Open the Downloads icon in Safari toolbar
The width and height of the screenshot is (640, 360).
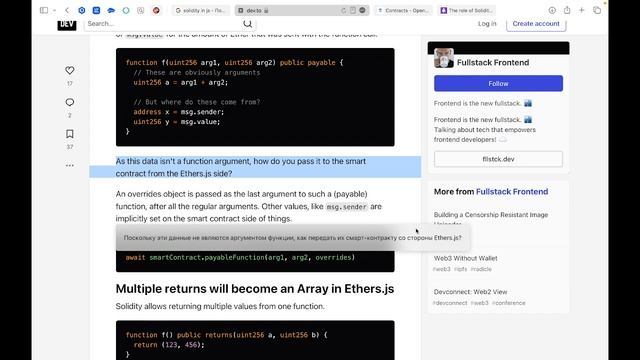pos(552,10)
